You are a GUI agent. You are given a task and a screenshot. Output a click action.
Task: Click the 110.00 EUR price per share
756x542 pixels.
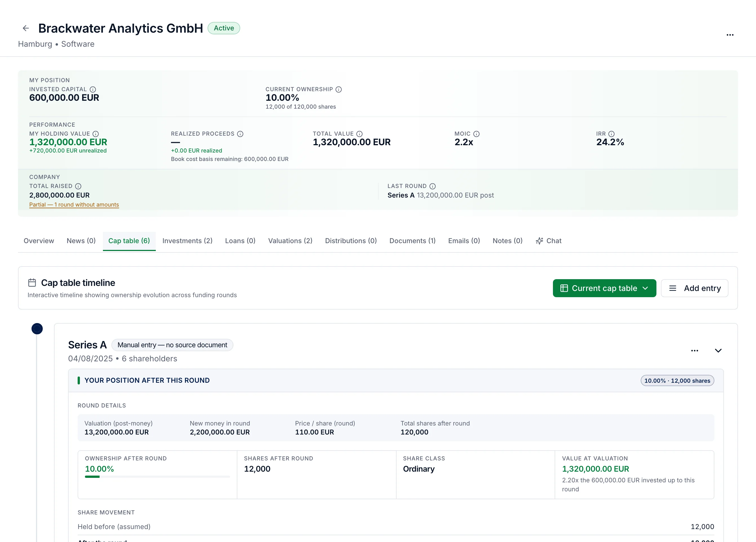click(x=314, y=432)
